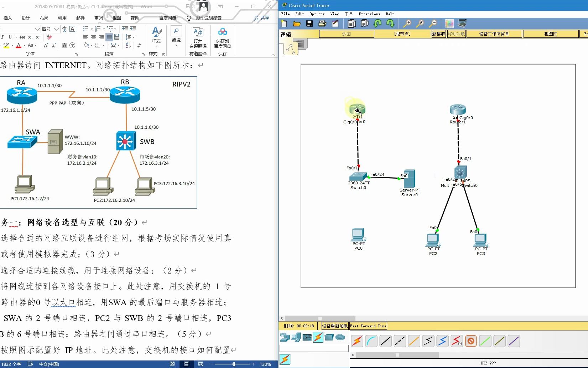Select the Automatic connection lightning tool
This screenshot has width=588, height=368.
pos(357,341)
